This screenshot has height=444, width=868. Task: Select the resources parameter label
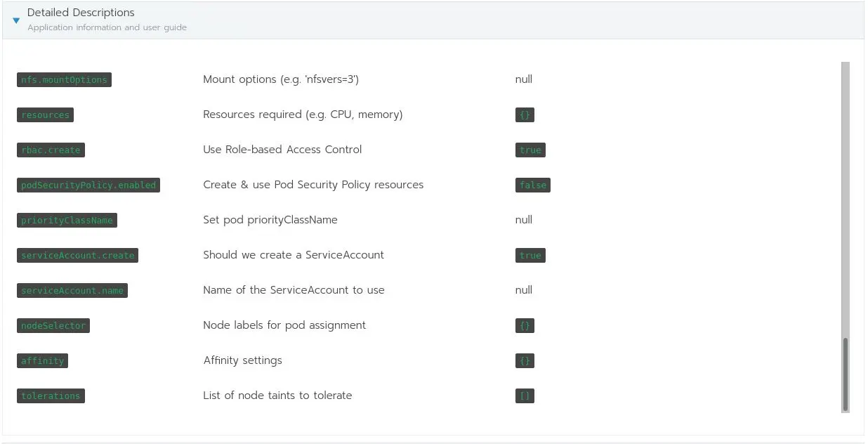pyautogui.click(x=45, y=115)
